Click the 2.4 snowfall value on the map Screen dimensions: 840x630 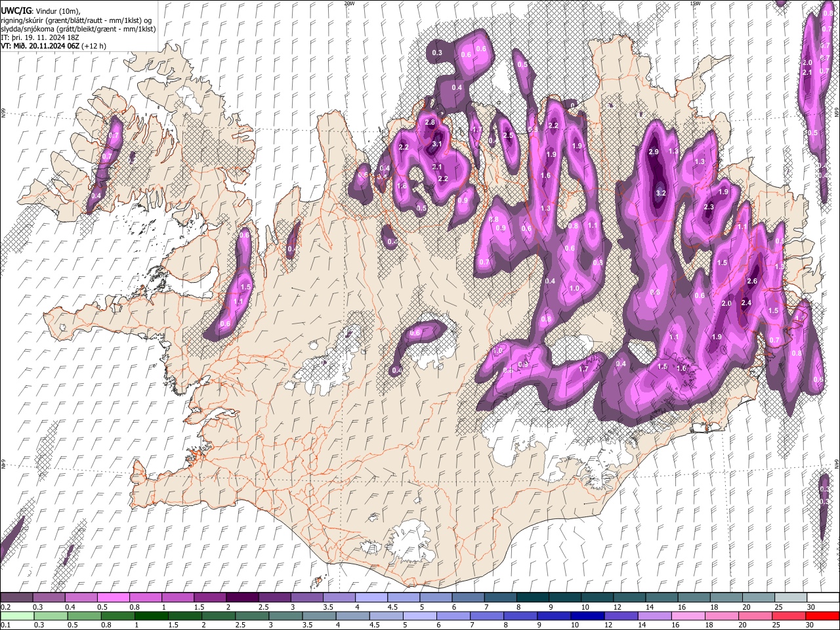pos(746,303)
